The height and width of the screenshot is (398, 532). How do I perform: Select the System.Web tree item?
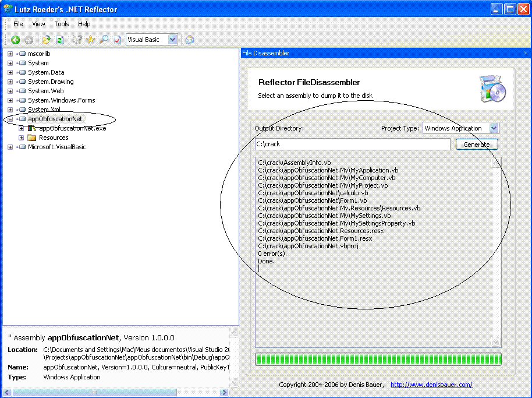coord(46,91)
